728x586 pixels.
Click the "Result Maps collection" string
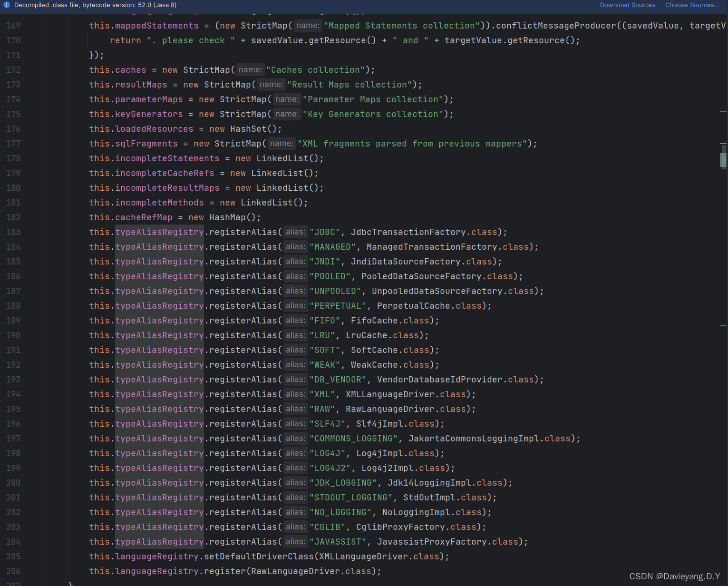coord(349,85)
